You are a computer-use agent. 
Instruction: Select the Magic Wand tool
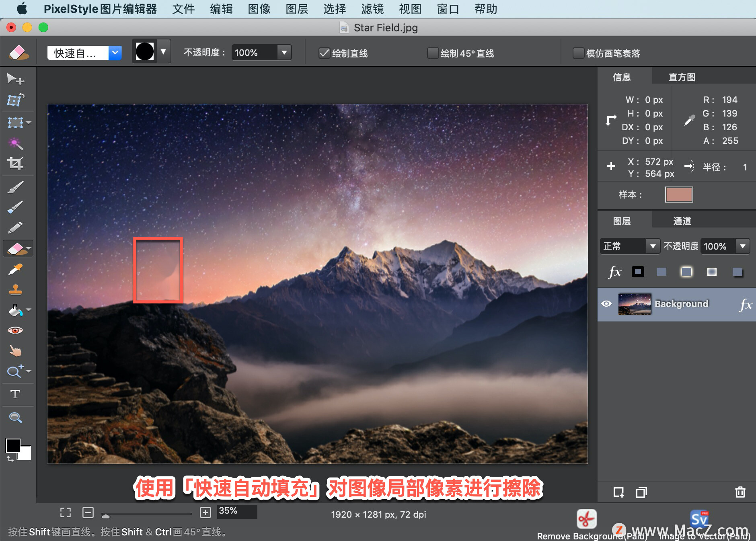[x=15, y=143]
